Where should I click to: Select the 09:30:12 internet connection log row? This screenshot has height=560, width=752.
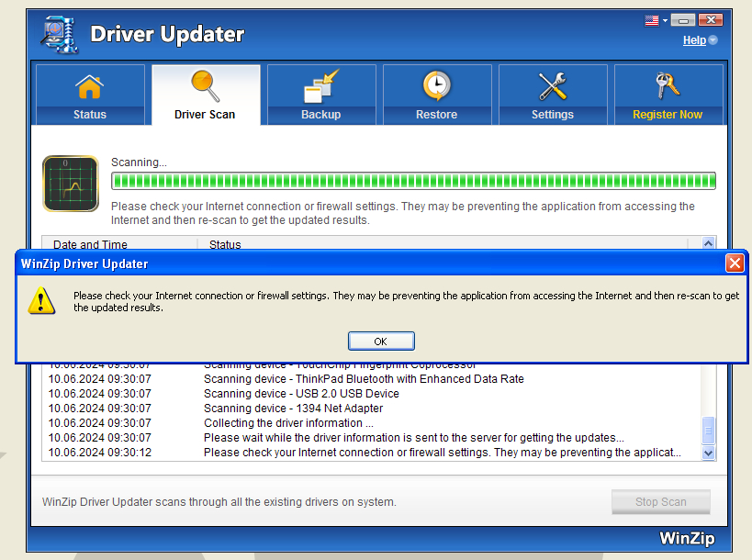372,453
